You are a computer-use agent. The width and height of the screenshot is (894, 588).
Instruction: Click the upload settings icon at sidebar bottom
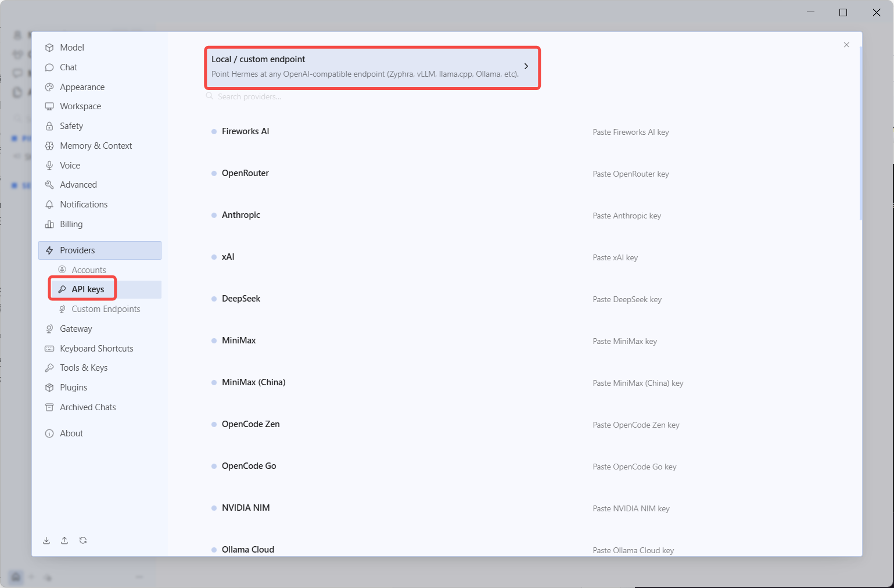coord(64,540)
